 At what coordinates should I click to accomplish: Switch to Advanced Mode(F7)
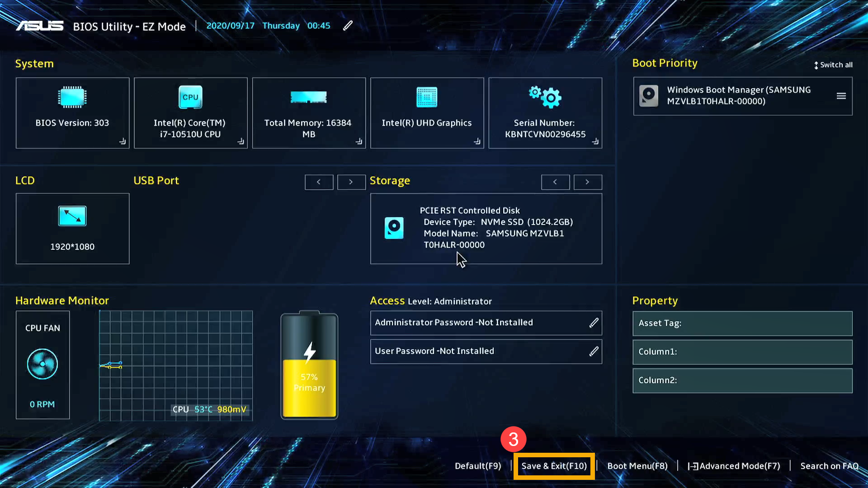click(734, 466)
